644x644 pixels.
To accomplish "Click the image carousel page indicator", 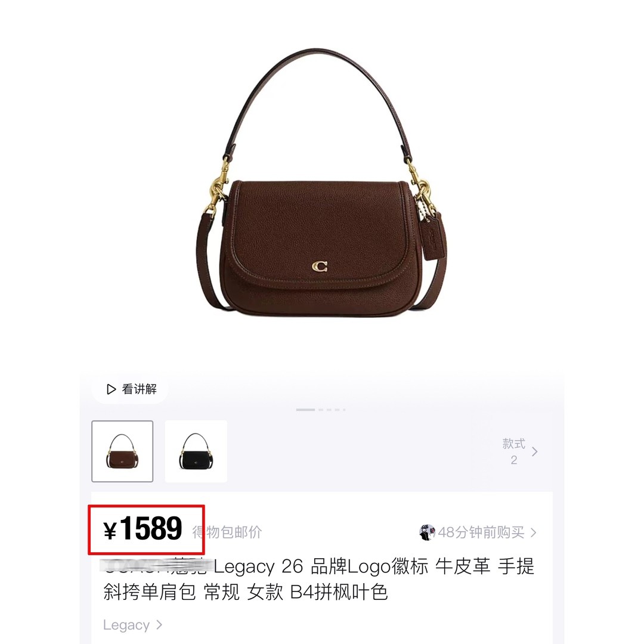I will coord(321,410).
